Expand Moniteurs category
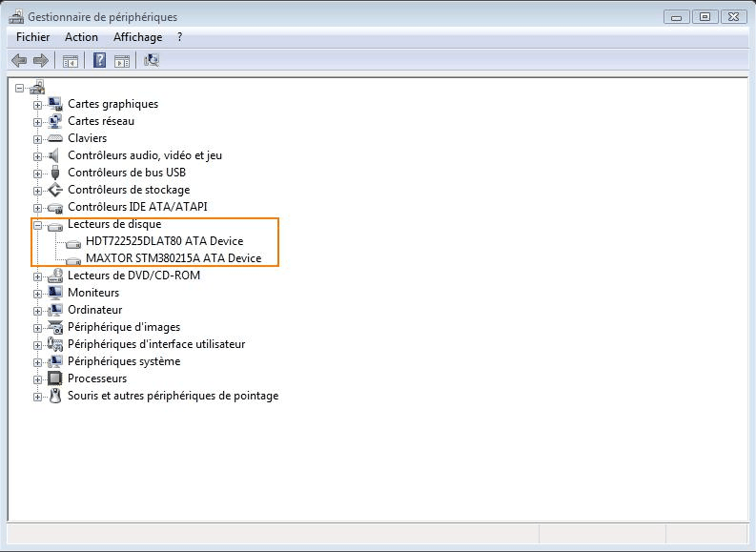756x552 pixels. (37, 294)
